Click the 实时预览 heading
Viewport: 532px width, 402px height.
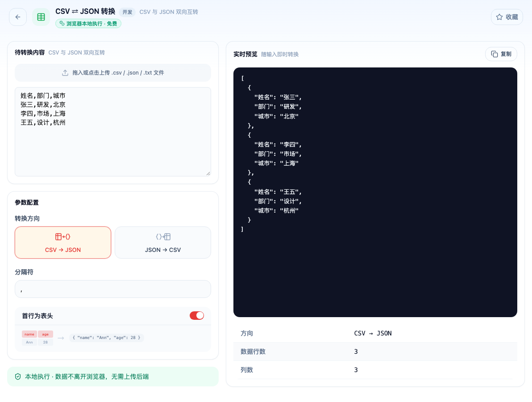pos(245,54)
